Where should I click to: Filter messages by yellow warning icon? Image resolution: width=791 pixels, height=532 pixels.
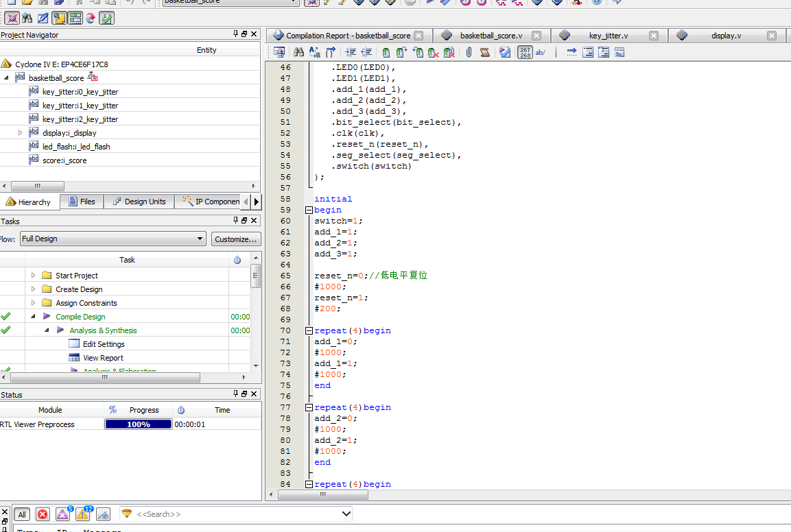click(x=83, y=514)
